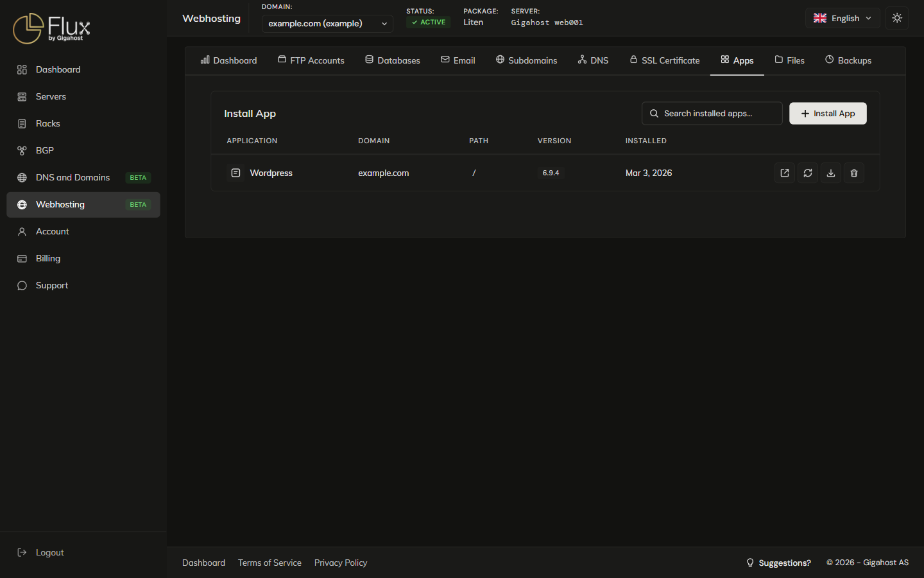This screenshot has height=578, width=924.
Task: Navigate to Servers in sidebar
Action: (x=83, y=96)
